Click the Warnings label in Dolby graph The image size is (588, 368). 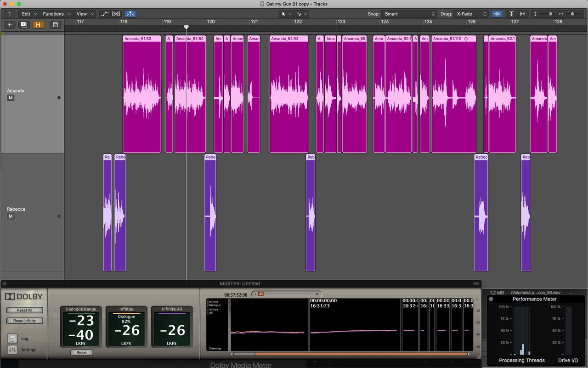[215, 348]
